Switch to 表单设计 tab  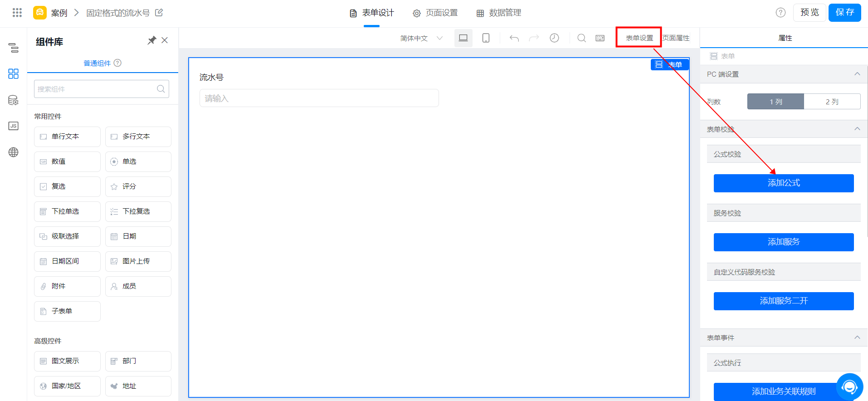tap(371, 13)
